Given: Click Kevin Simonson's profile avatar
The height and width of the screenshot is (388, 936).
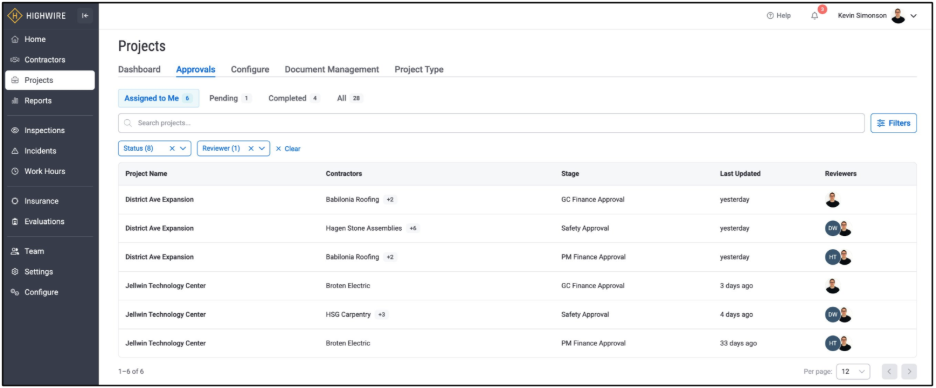Looking at the screenshot, I should point(898,16).
